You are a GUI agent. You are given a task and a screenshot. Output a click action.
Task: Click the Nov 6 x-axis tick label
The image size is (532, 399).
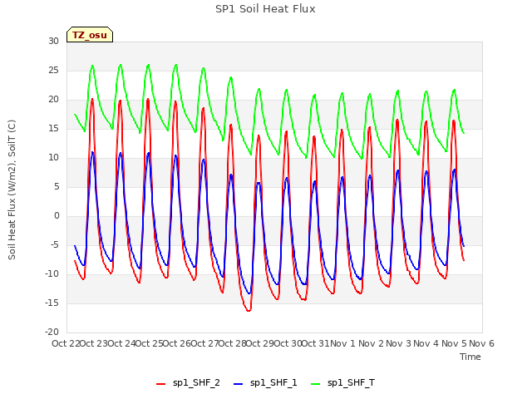click(x=481, y=343)
